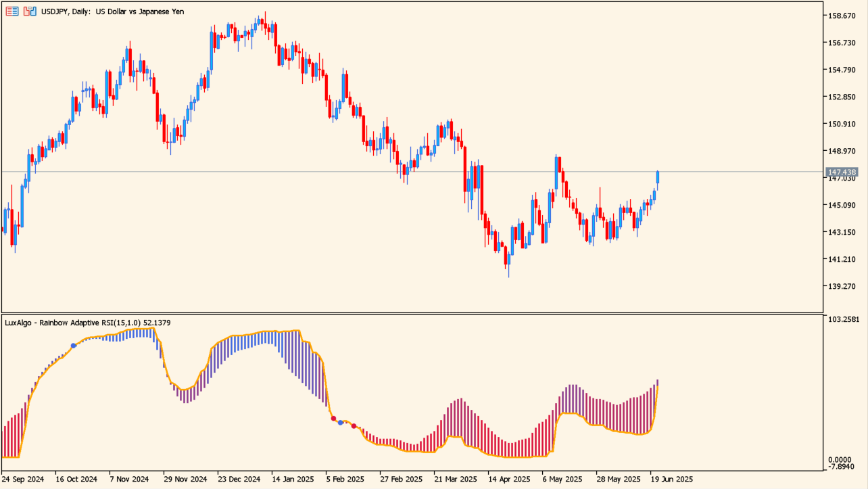Click the 24 Sep 2024 date label
This screenshot has height=489, width=868.
(23, 479)
